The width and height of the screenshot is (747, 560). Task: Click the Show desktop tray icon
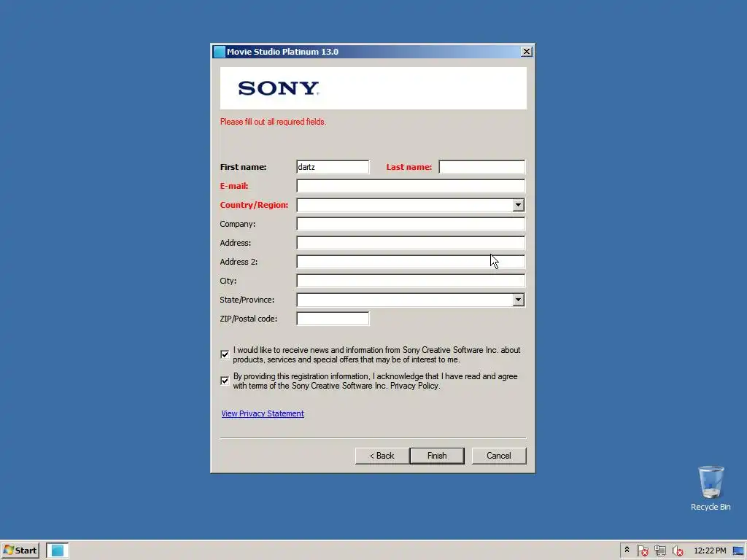[739, 551]
